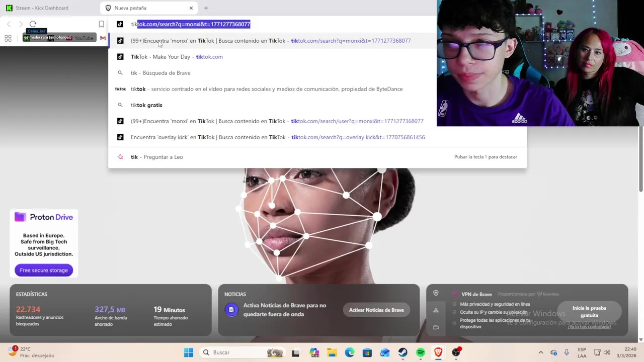This screenshot has height=362, width=644.
Task: Click the Leo AI sparkle icon in suggestions
Action: [x=120, y=157]
